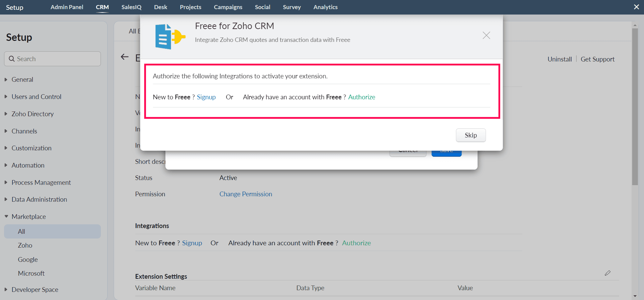Select Google under Marketplace
Screen dimensions: 644x300
click(x=28, y=259)
